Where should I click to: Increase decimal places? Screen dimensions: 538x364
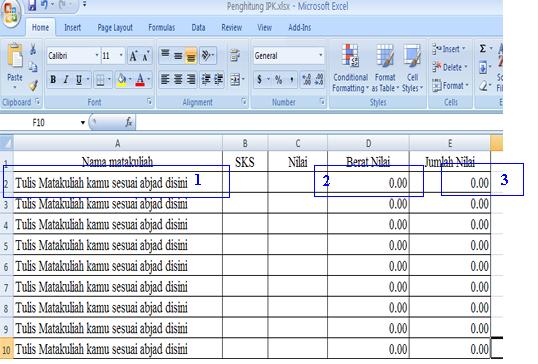click(306, 80)
